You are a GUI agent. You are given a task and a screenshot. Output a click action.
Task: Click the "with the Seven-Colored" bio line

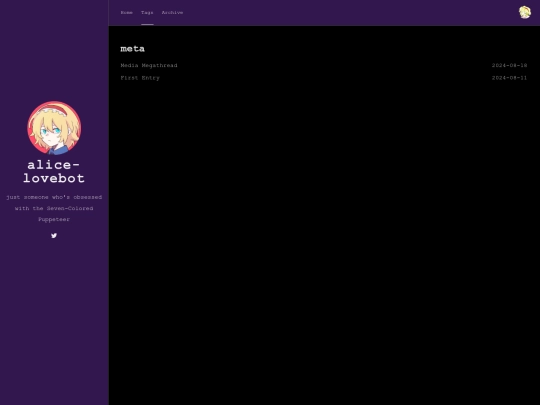(54, 208)
